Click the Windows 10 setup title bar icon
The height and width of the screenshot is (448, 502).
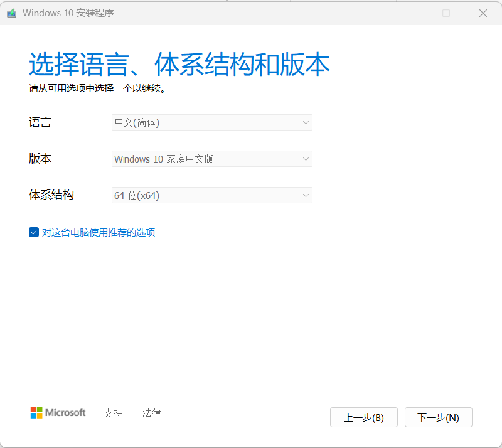point(12,13)
